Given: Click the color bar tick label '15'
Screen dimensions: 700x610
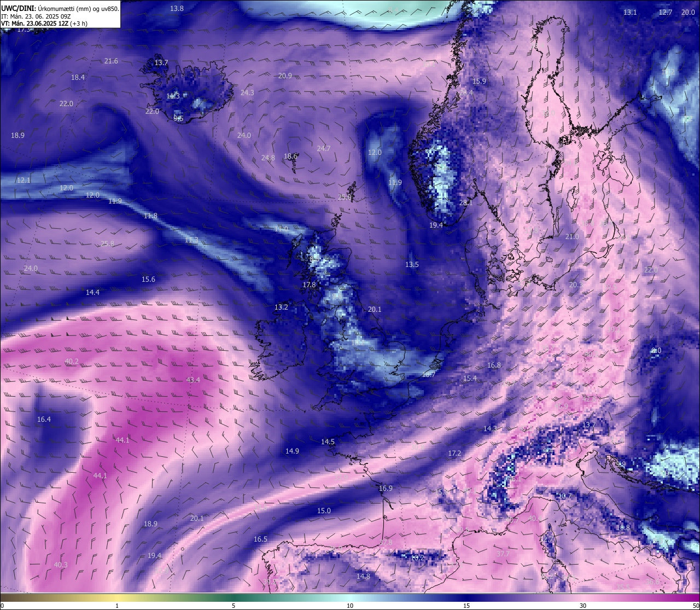Looking at the screenshot, I should [x=466, y=606].
